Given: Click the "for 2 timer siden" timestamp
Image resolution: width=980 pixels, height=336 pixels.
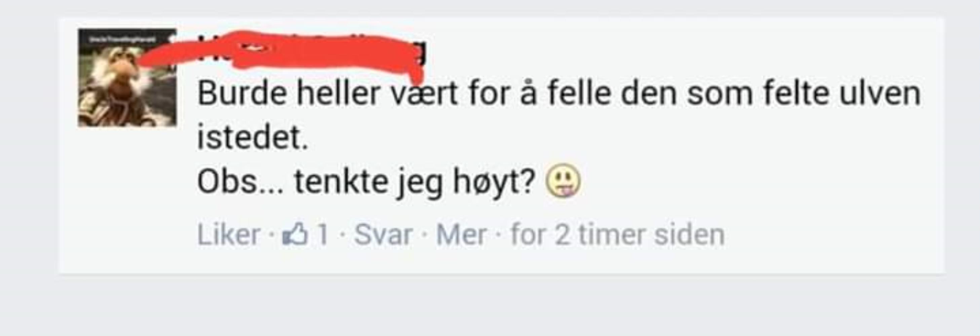Looking at the screenshot, I should click(618, 235).
